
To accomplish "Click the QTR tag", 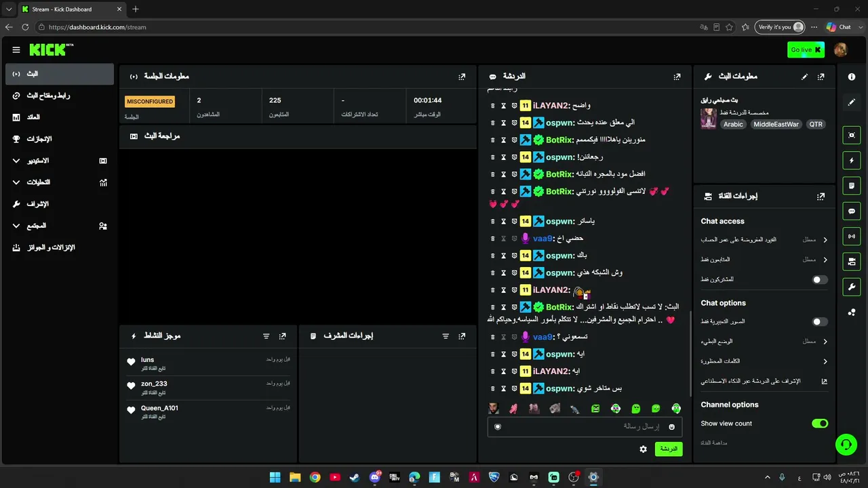I will pyautogui.click(x=816, y=125).
